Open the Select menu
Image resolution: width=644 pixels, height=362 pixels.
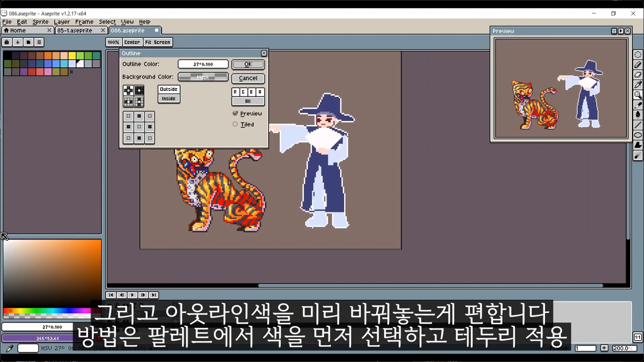[107, 22]
